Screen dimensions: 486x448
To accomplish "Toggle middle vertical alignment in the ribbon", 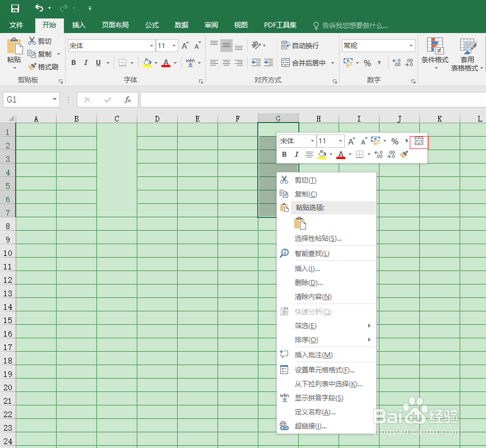I will [x=226, y=45].
